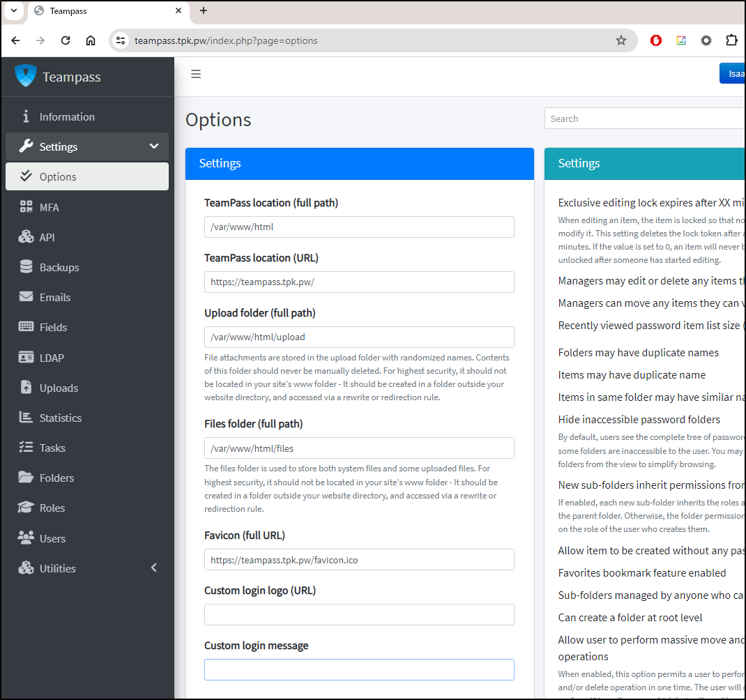Click the Roles graduation cap icon
Image resolution: width=746 pixels, height=700 pixels.
tap(26, 508)
